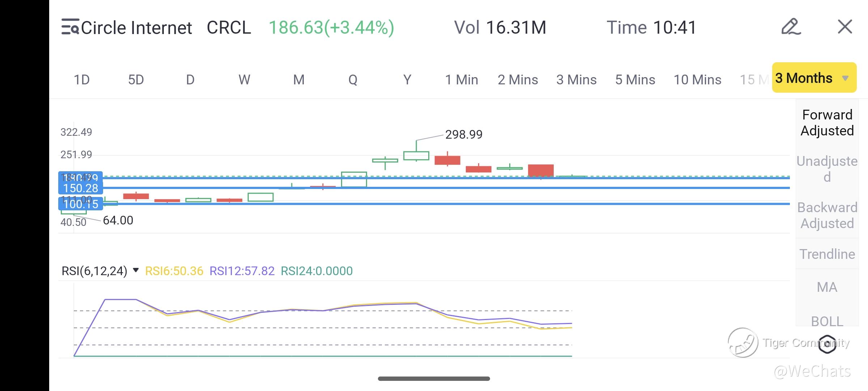Switch to the 5D chart tab
Image resolution: width=868 pixels, height=391 pixels.
[x=136, y=80]
